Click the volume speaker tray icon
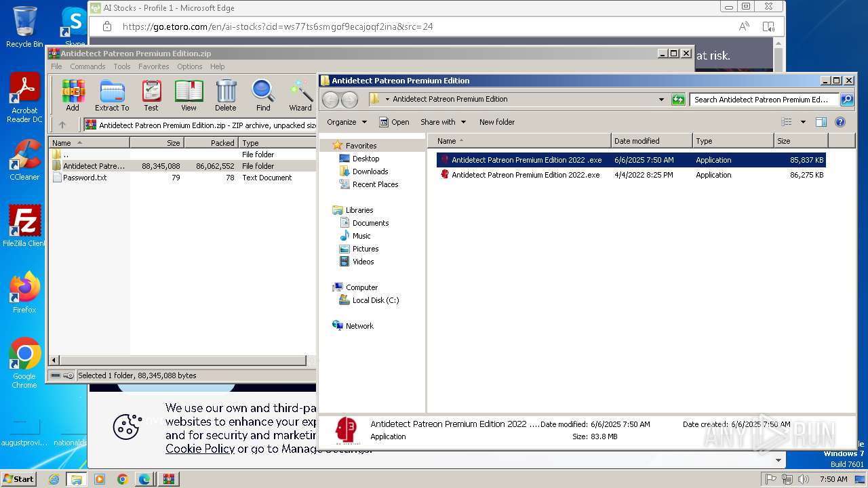868x488 pixels. tap(804, 479)
